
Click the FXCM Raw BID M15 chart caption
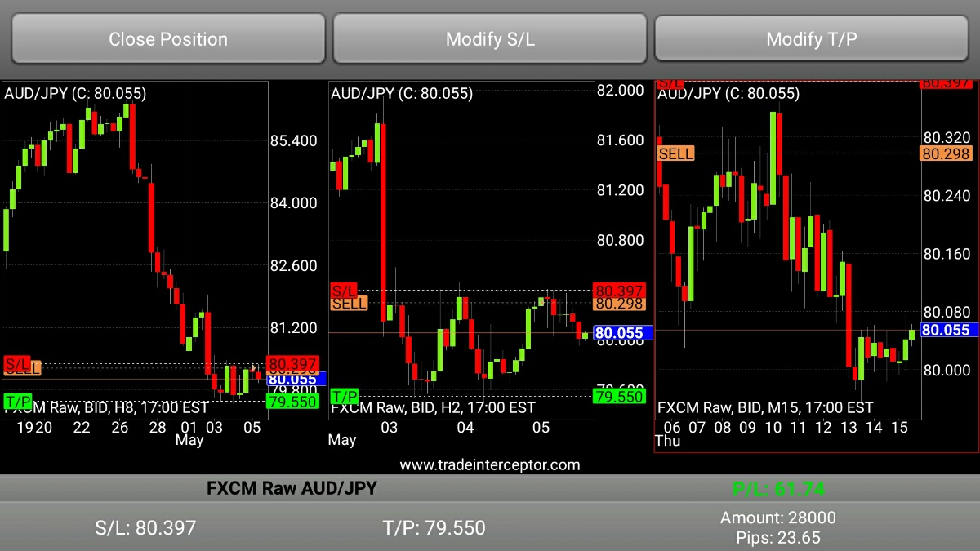(765, 407)
